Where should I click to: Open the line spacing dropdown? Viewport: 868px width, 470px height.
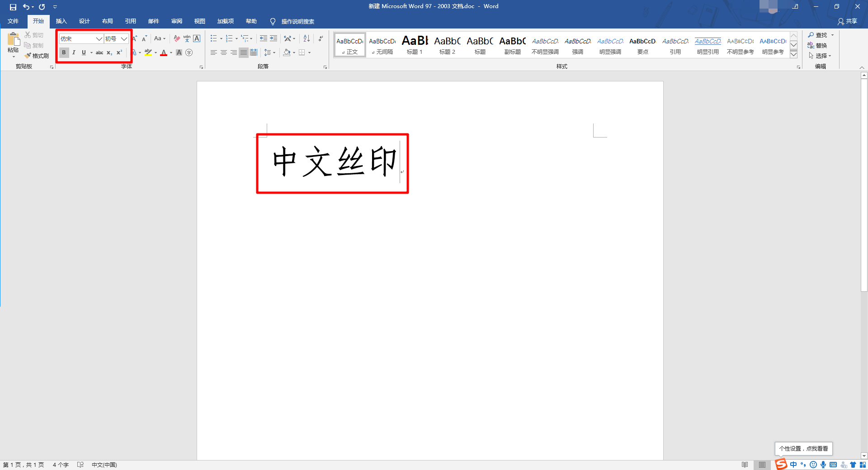[270, 52]
